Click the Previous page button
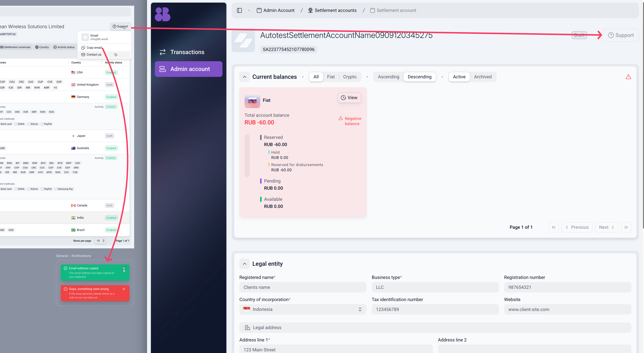 click(x=577, y=227)
